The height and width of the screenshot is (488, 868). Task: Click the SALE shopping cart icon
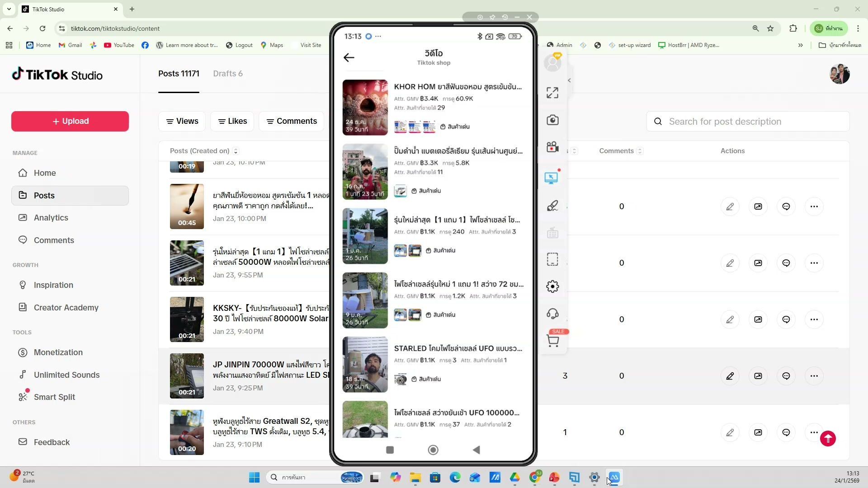[x=553, y=340]
